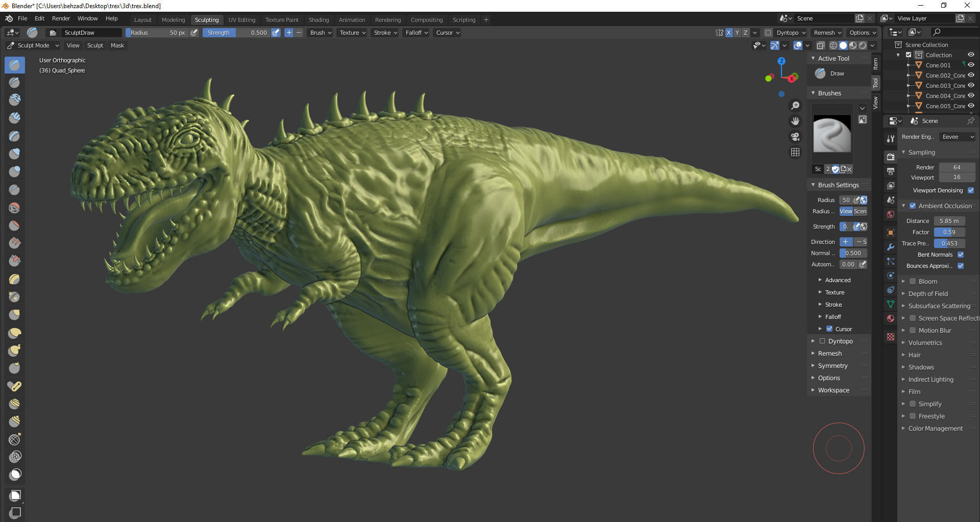Image resolution: width=980 pixels, height=522 pixels.
Task: Open the File menu
Action: pyautogui.click(x=22, y=18)
